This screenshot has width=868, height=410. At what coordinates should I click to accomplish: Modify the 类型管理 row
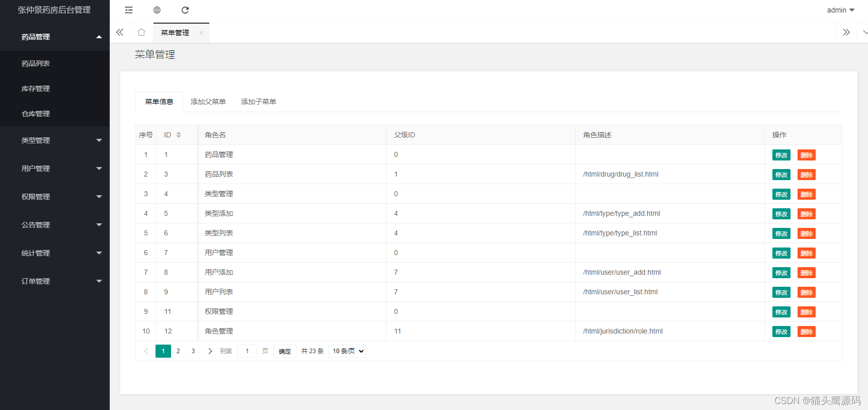click(x=781, y=194)
